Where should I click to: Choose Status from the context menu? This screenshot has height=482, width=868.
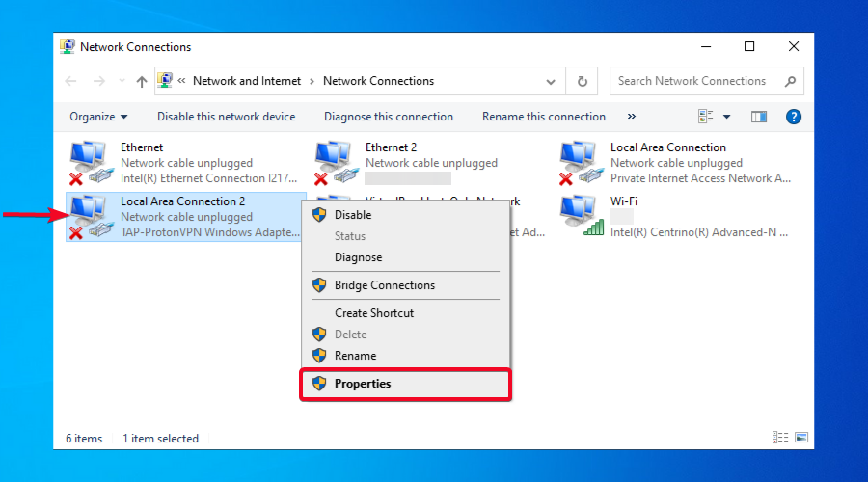405,236
